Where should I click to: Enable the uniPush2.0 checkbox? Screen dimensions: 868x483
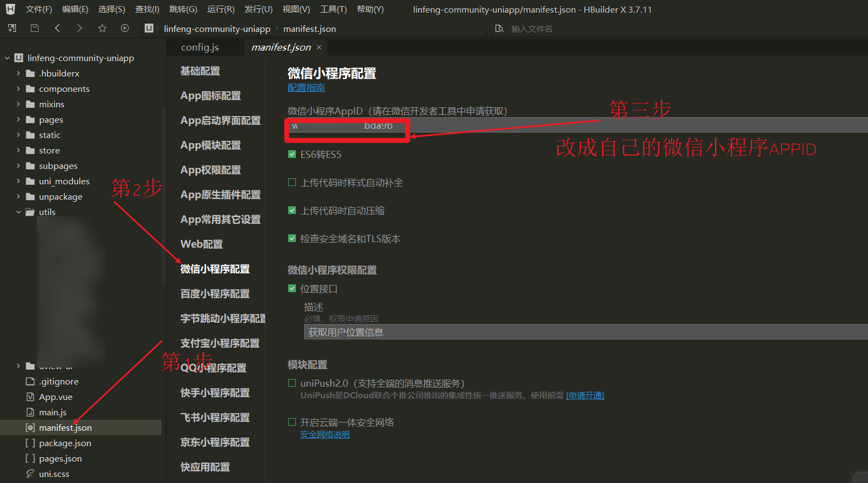(292, 383)
